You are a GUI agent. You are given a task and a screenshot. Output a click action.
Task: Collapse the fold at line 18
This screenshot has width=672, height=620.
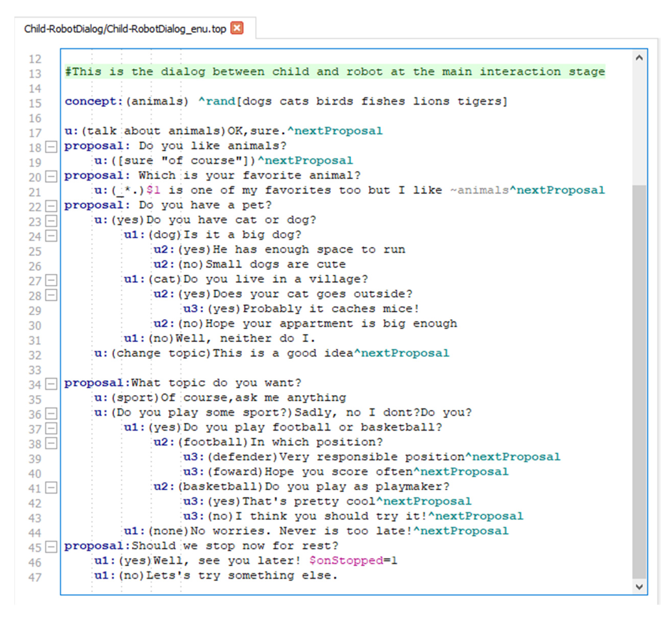[x=51, y=147]
